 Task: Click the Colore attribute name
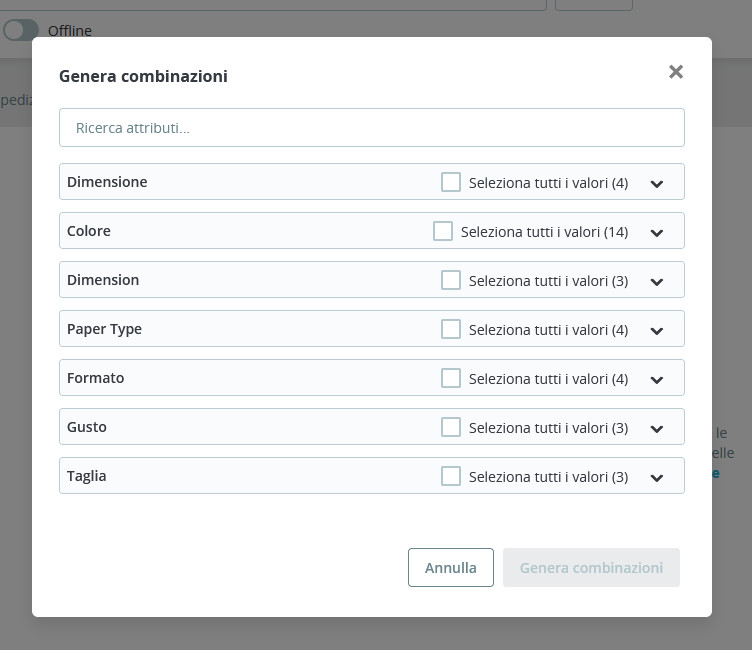coord(89,231)
